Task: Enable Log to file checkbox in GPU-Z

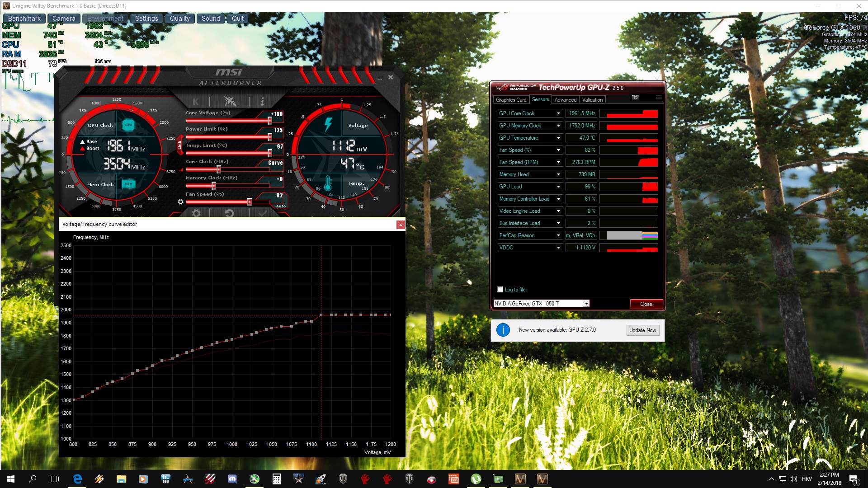Action: (x=500, y=290)
